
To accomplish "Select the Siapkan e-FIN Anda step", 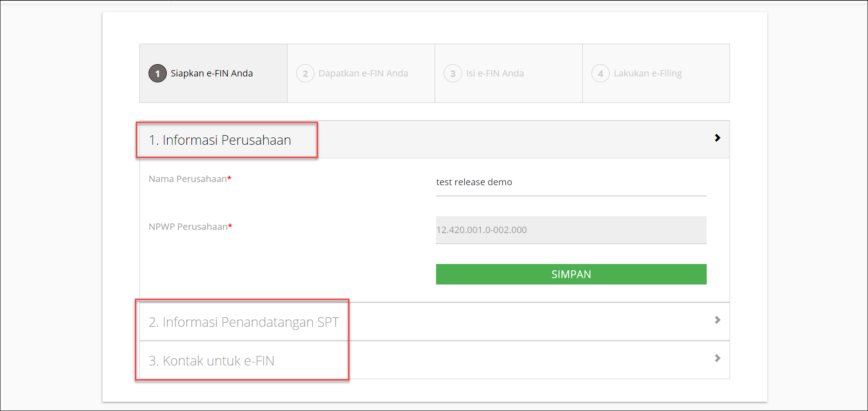I will pos(211,73).
